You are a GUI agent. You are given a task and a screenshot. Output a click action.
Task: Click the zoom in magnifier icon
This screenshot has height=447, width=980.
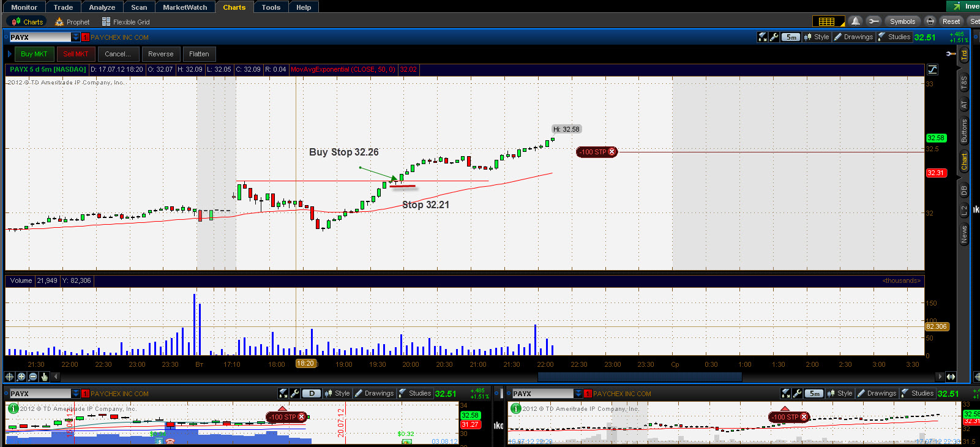pos(21,377)
